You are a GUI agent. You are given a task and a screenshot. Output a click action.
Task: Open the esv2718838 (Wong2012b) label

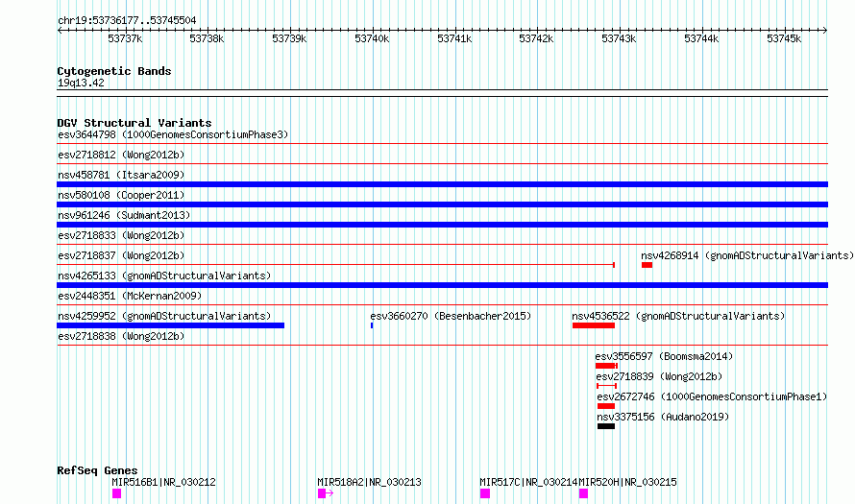coord(121,336)
